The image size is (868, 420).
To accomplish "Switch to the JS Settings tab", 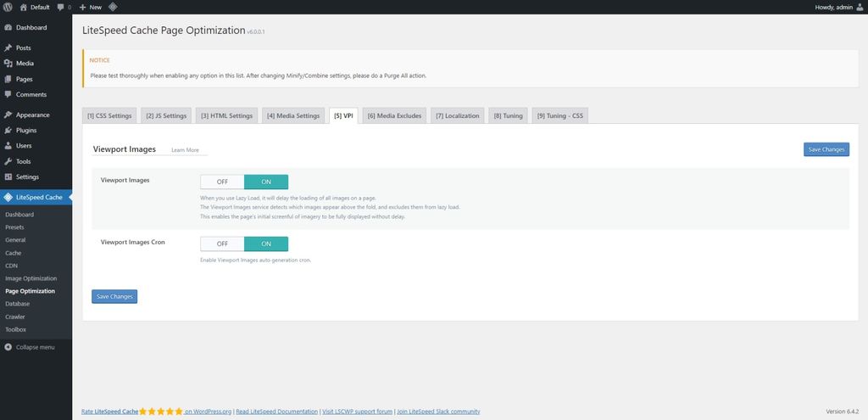I will [x=166, y=115].
